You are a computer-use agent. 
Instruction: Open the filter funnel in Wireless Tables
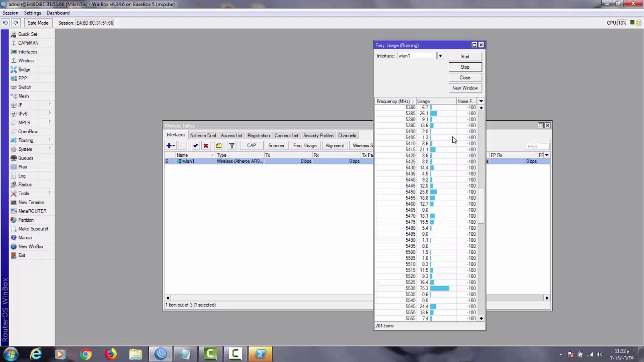click(231, 146)
